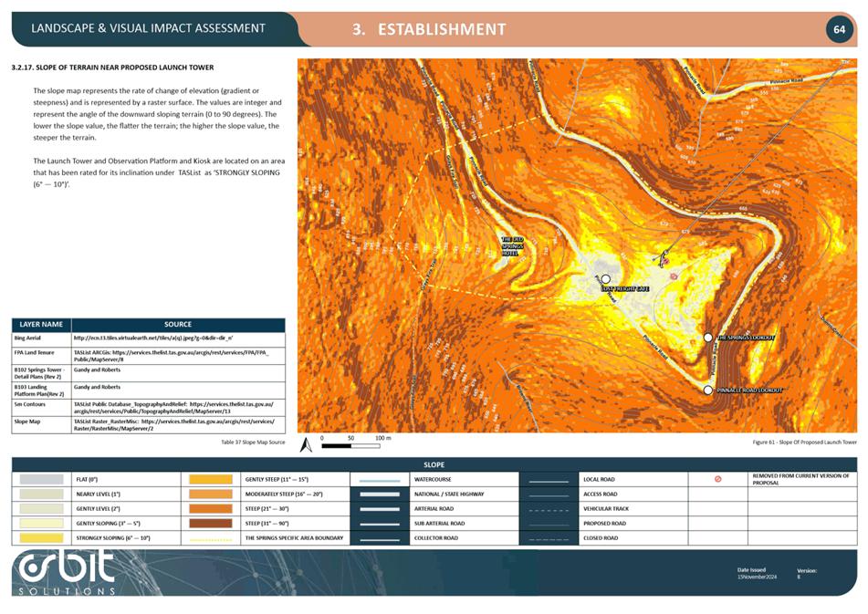Select the Strongly Sloping yellow swatch
868x614 pixels.
pyautogui.click(x=40, y=538)
